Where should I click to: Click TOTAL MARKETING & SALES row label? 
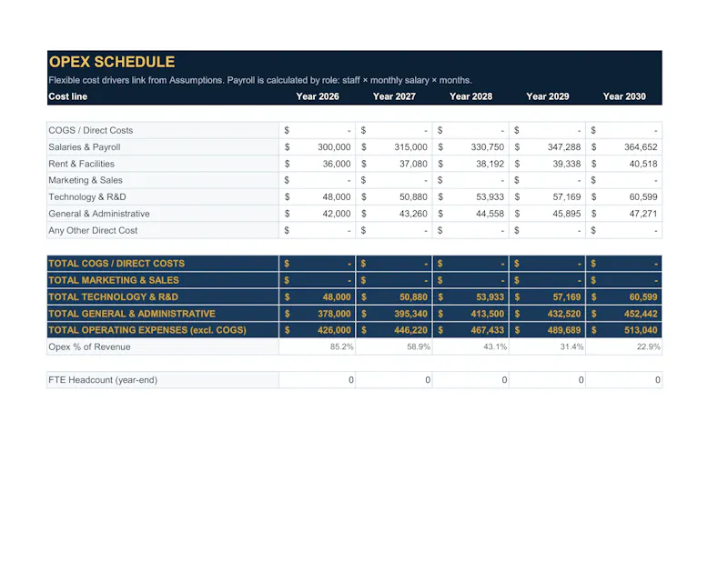[x=114, y=280]
